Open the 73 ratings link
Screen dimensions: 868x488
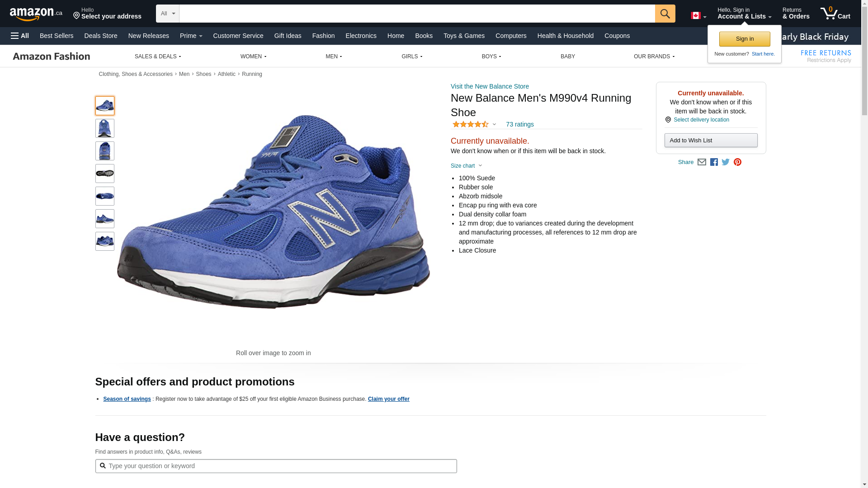point(519,124)
